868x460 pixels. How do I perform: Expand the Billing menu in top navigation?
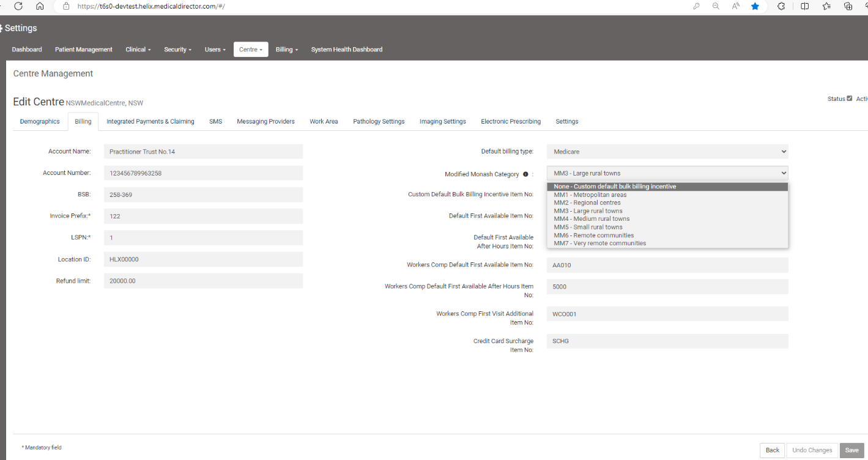point(287,50)
